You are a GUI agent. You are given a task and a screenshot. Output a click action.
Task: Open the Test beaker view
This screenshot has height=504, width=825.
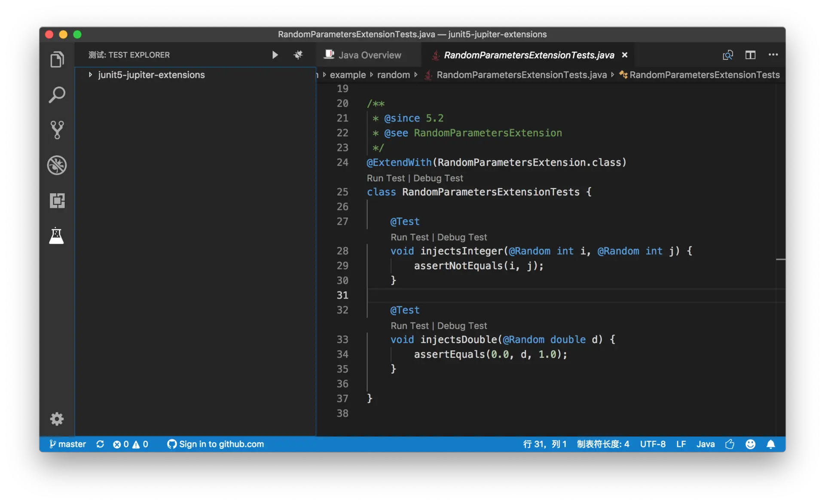pos(57,236)
